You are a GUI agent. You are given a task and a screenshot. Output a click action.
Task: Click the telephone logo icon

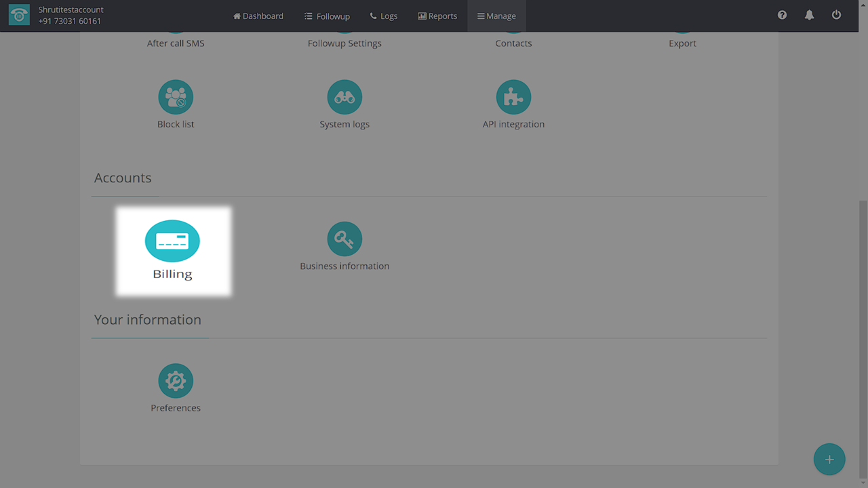tap(19, 16)
